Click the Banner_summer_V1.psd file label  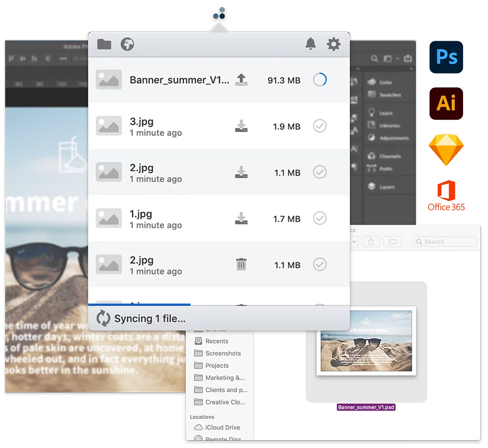click(366, 407)
